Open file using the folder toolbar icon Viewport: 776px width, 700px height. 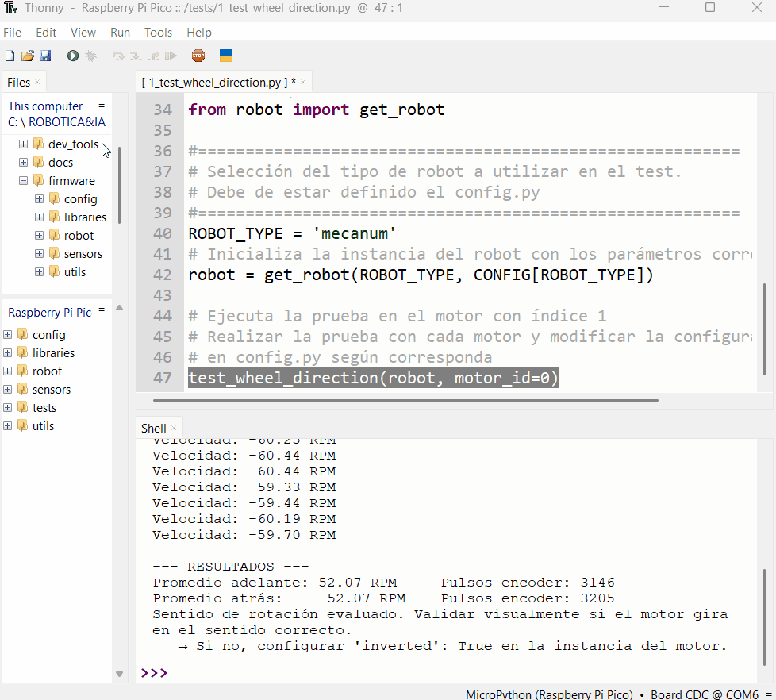28,56
